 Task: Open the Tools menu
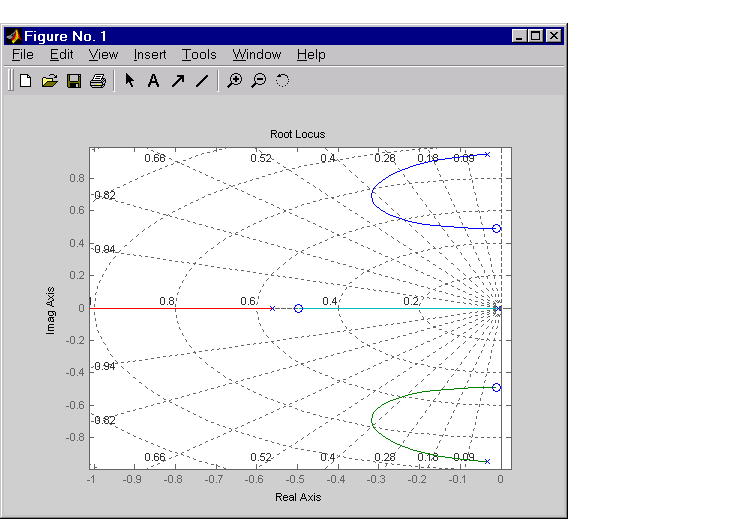(199, 55)
